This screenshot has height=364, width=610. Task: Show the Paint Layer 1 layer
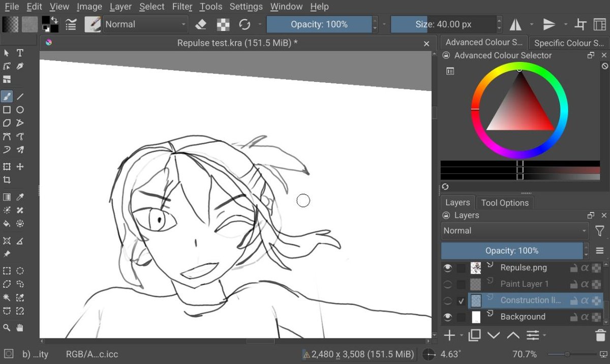click(x=447, y=284)
